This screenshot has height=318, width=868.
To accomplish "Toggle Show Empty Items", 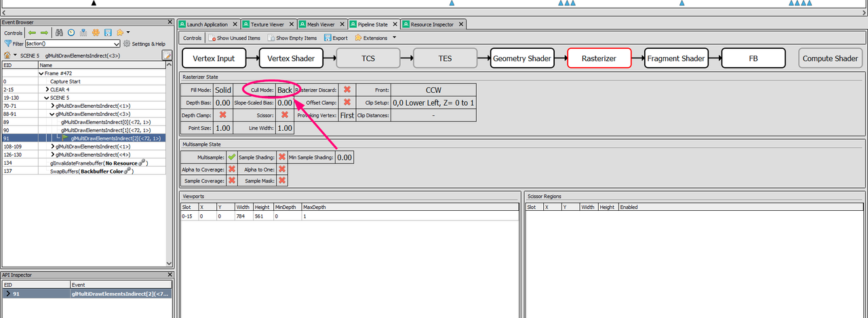I will pyautogui.click(x=292, y=38).
